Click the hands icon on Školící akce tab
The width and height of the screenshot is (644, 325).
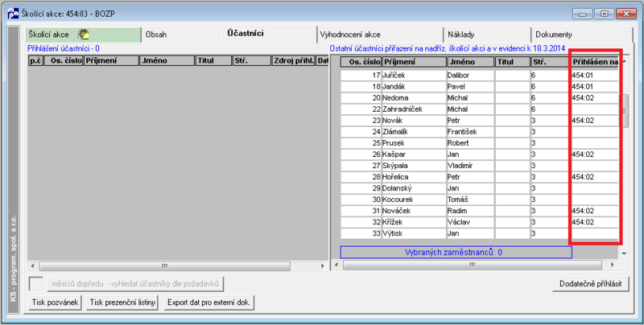(84, 34)
